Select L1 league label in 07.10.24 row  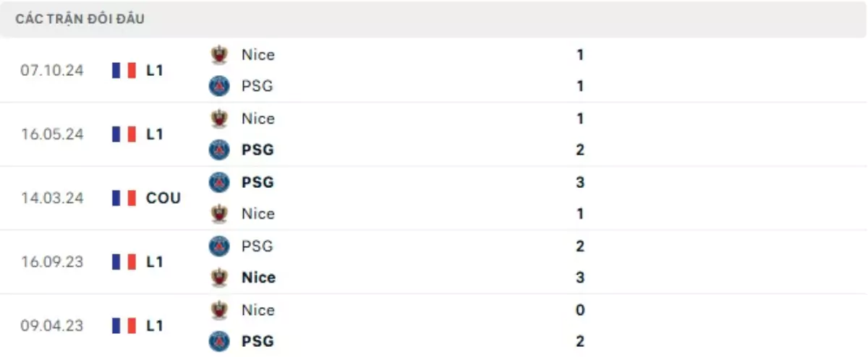(155, 70)
